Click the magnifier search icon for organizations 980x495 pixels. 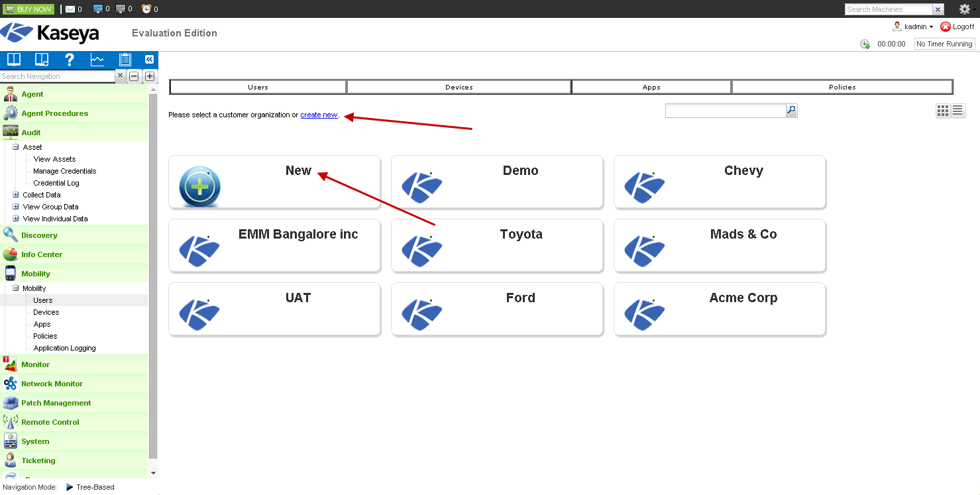pos(791,111)
